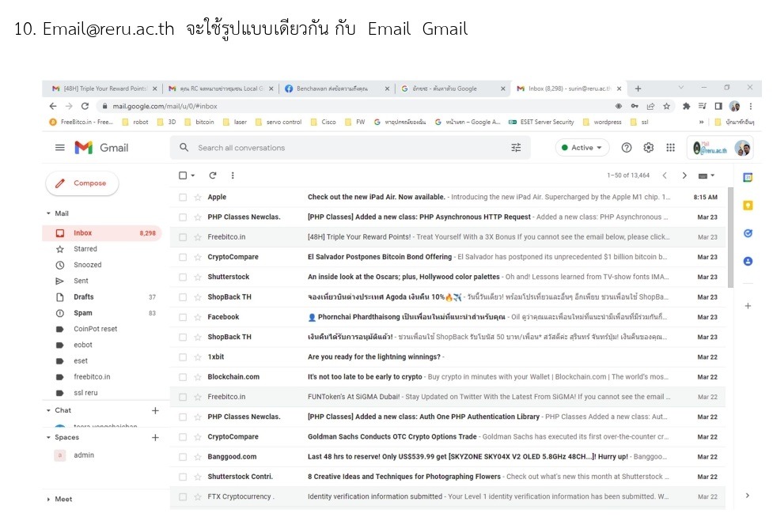Screen dimensions: 773x532
Task: Reload the browser page
Action: (x=85, y=106)
